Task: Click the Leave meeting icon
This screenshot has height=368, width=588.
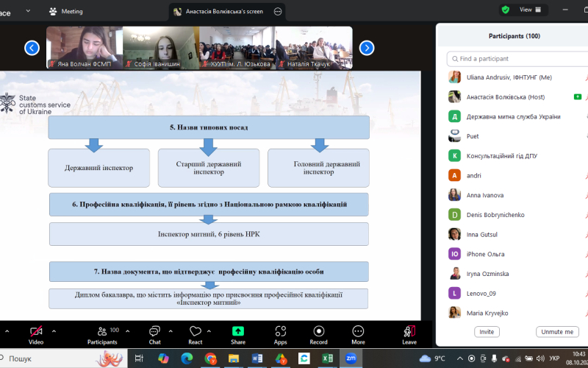Action: click(409, 331)
